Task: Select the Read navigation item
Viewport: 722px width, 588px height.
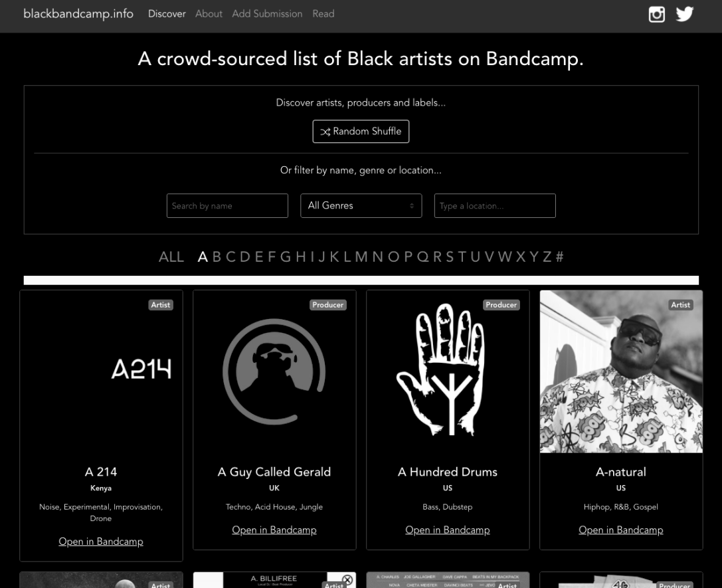Action: [x=323, y=14]
